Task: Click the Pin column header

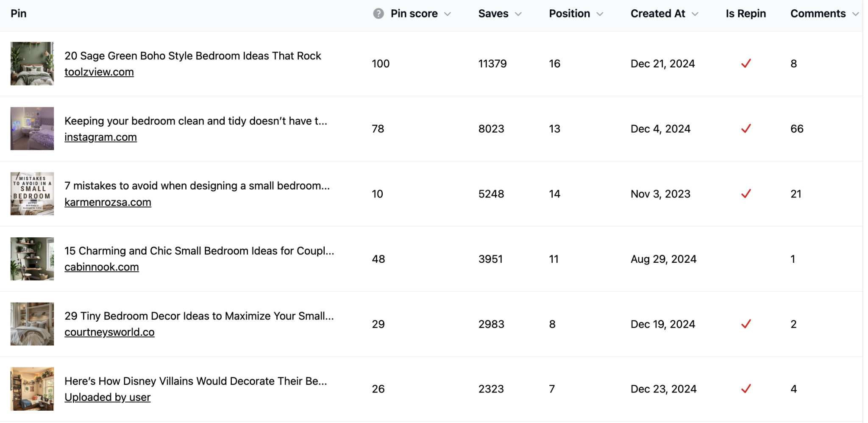Action: pyautogui.click(x=19, y=13)
